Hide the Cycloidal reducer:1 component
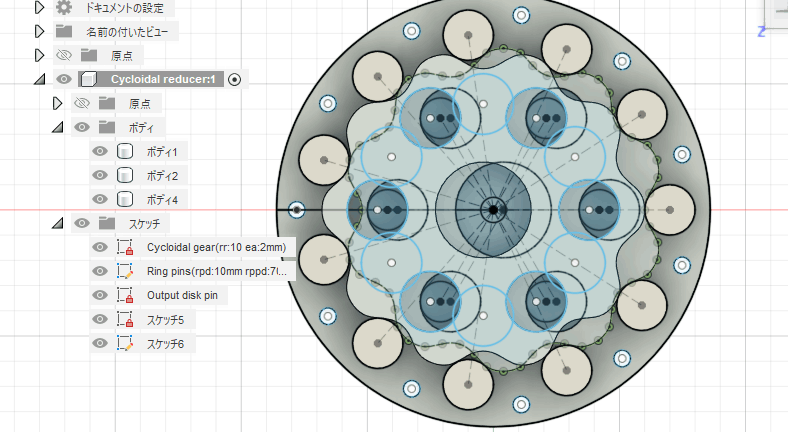 pos(64,79)
